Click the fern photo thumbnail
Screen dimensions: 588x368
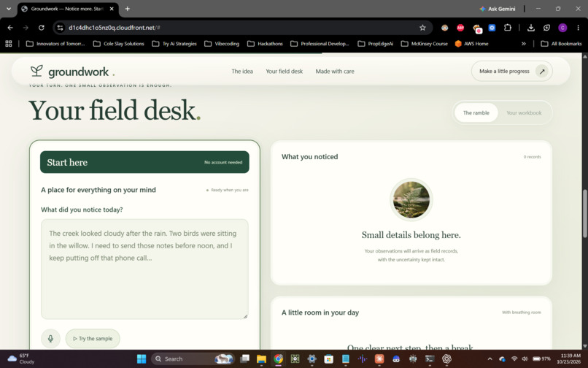tap(411, 199)
